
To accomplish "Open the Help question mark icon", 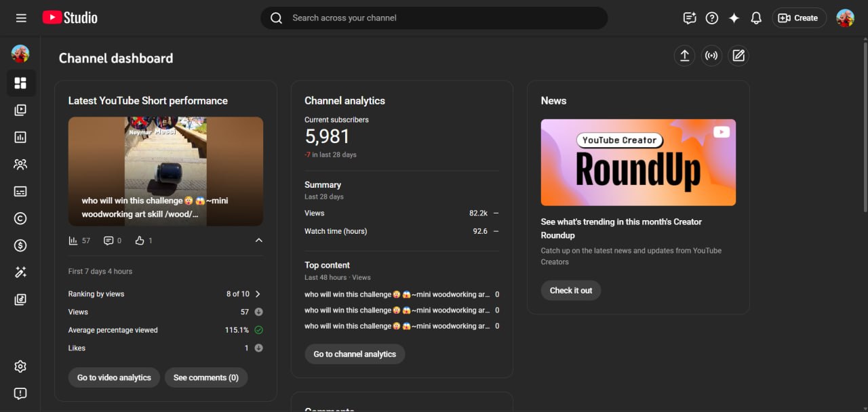I will [x=712, y=18].
